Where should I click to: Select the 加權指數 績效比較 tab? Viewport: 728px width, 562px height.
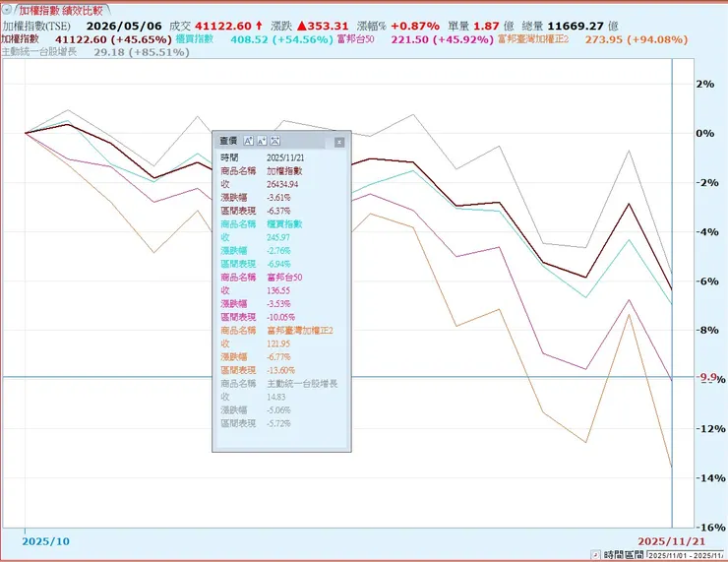61,10
